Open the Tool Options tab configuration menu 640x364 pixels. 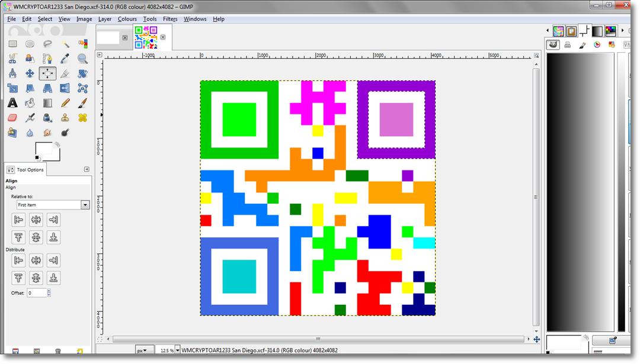[x=87, y=169]
